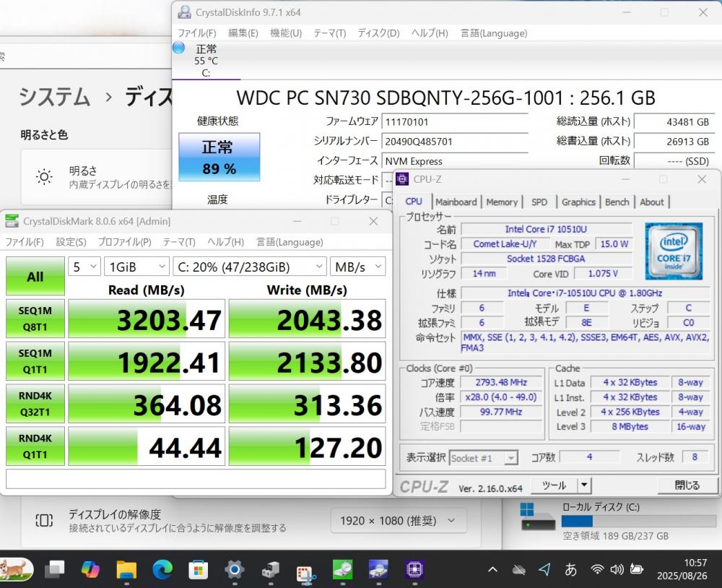Switch to the About tab in CPU-Z
722x588 pixels.
651,202
